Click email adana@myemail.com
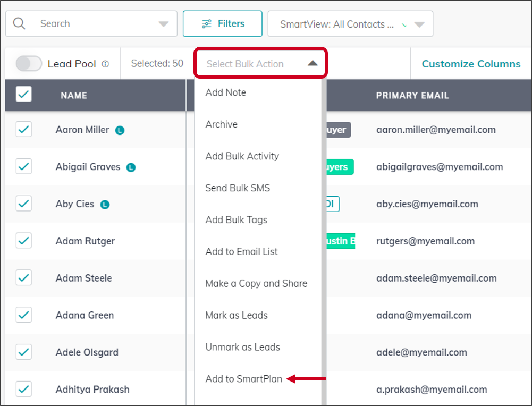This screenshot has width=532, height=406. 424,316
